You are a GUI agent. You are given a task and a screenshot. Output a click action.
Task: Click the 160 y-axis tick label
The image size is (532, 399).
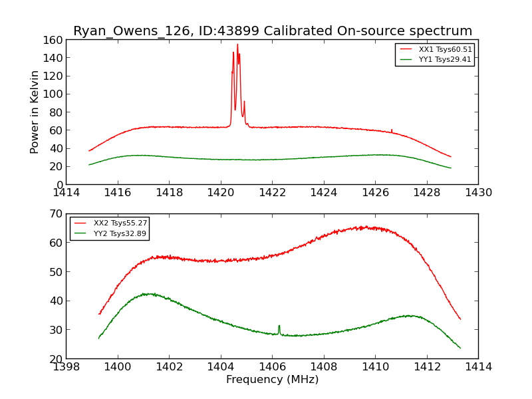point(53,40)
